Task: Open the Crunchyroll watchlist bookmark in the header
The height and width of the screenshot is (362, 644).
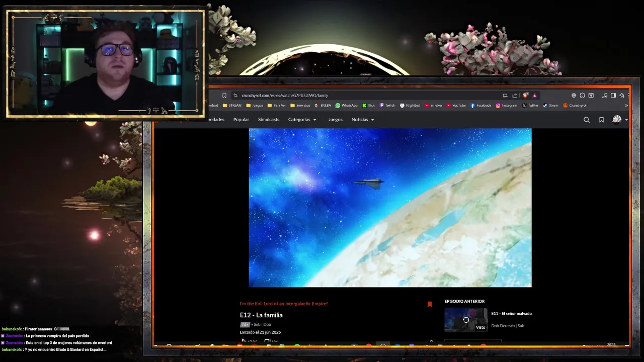Action: 601,120
